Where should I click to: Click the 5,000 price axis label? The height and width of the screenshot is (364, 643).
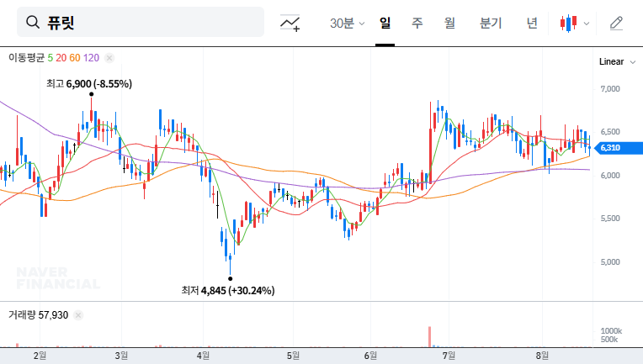coord(610,262)
